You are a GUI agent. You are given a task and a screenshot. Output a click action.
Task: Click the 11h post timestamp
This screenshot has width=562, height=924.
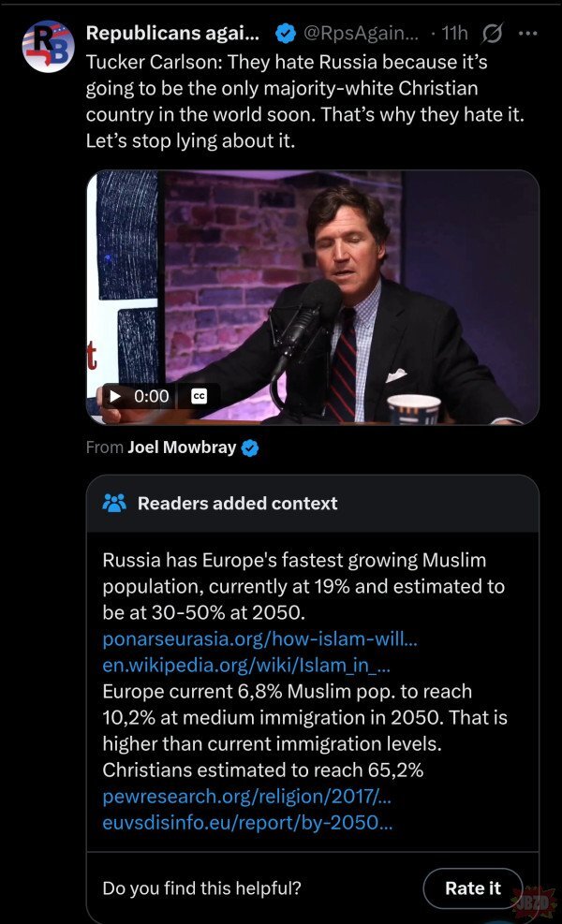click(454, 34)
